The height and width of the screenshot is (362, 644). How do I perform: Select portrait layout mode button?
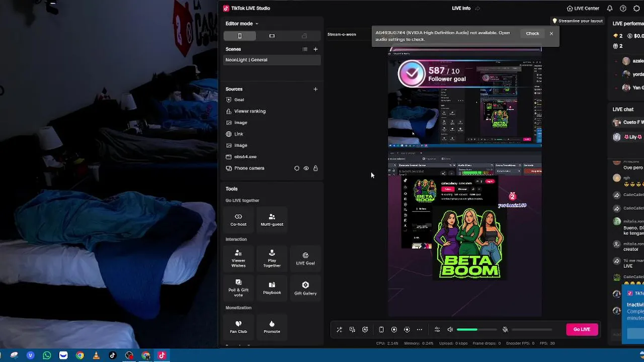point(239,36)
